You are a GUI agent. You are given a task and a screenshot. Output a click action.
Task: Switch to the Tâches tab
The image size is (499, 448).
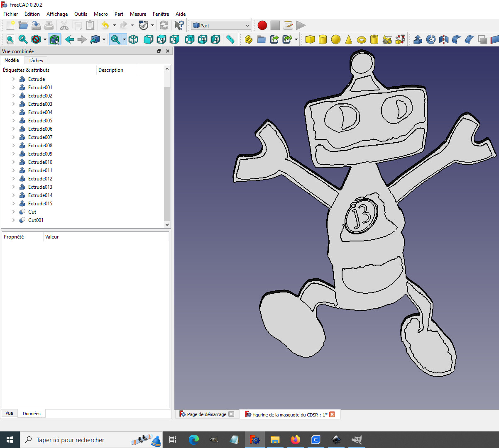[36, 61]
